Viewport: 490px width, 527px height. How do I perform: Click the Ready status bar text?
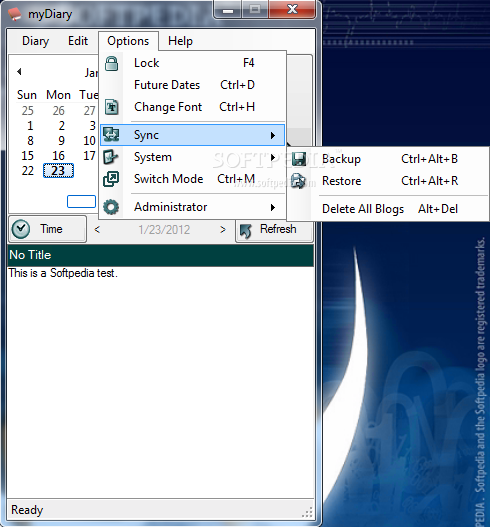(27, 510)
